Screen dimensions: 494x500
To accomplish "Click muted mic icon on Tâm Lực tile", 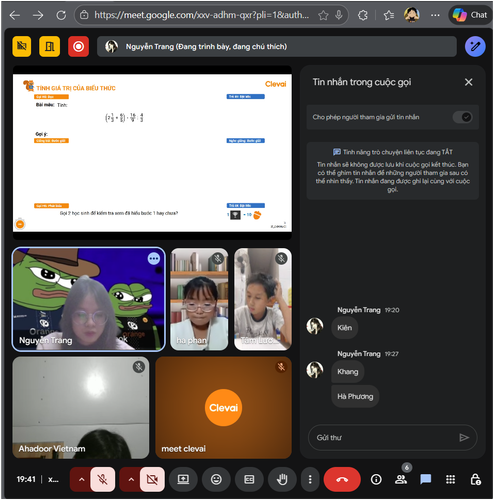I will pos(281,258).
